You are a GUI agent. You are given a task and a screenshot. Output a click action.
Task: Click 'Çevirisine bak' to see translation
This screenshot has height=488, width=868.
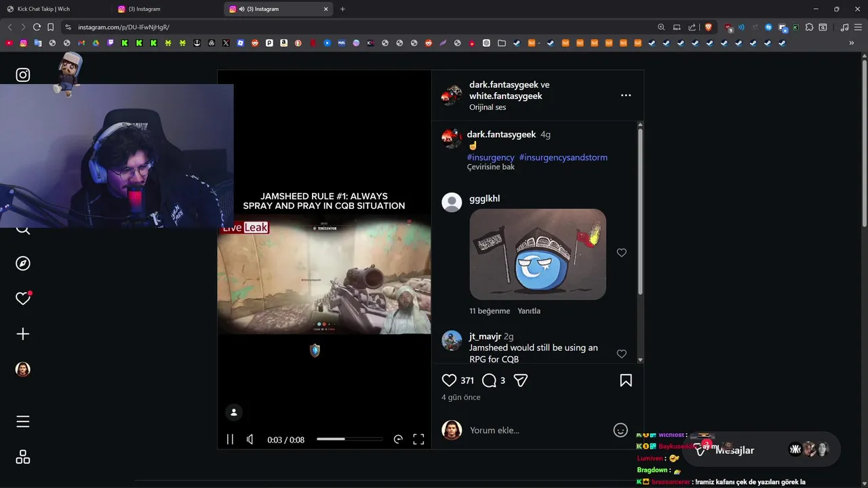coord(491,167)
